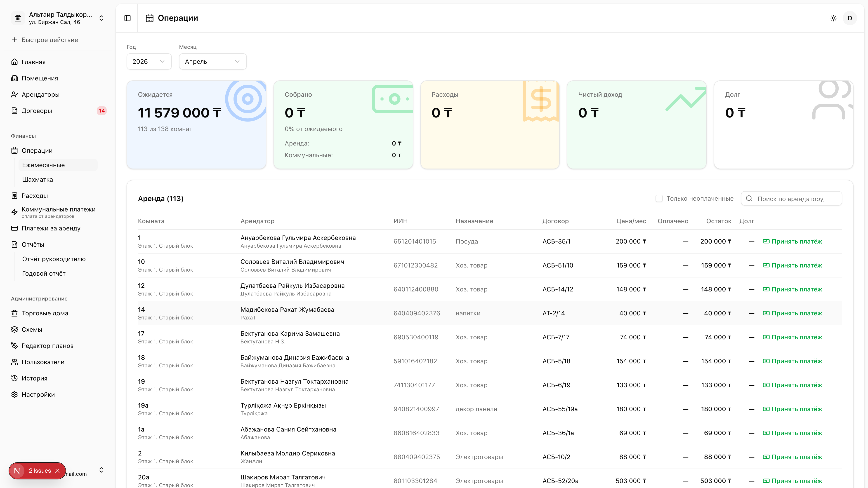Click the Ожидается 11 579 000 card

click(196, 125)
